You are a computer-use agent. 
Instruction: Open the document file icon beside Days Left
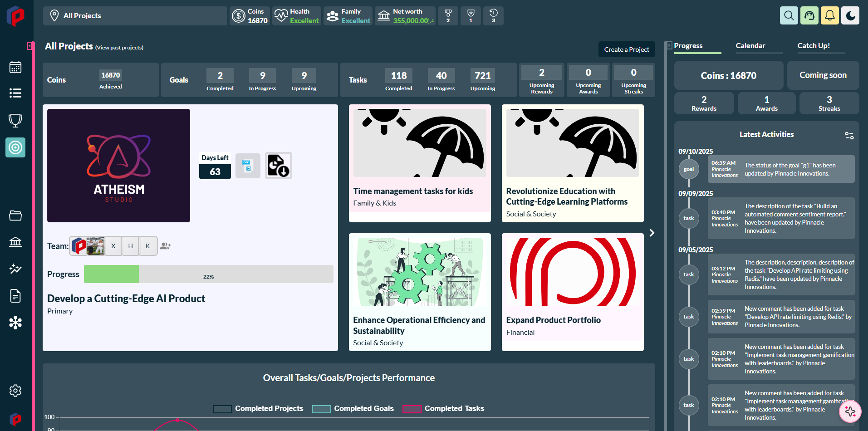(248, 166)
